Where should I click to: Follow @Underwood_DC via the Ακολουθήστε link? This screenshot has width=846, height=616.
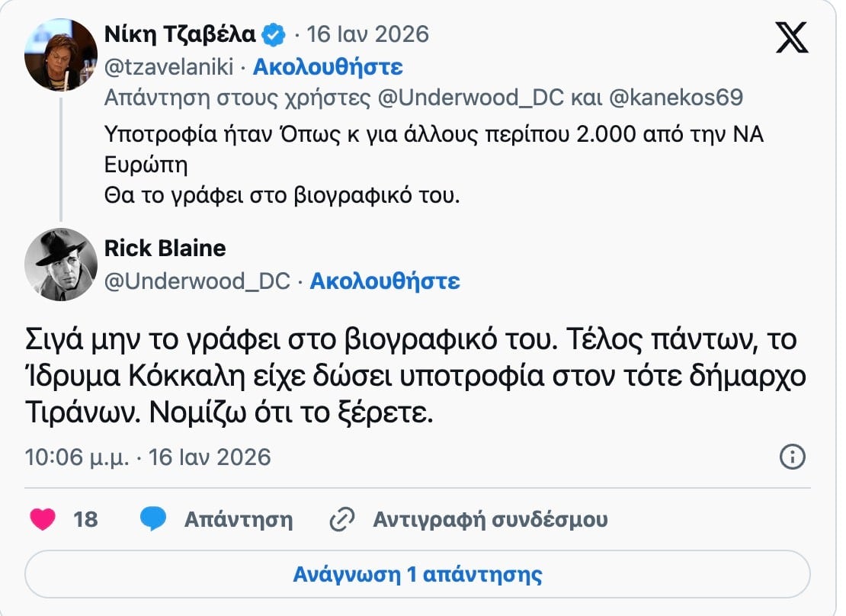385,281
